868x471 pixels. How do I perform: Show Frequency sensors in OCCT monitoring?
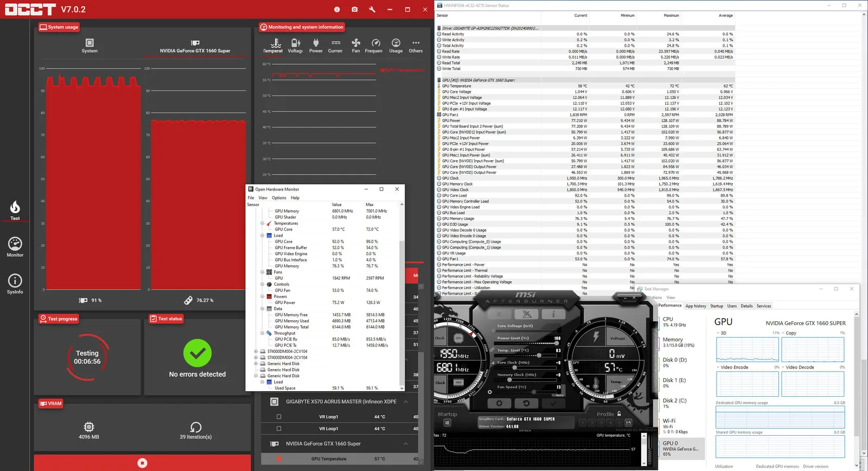(374, 46)
